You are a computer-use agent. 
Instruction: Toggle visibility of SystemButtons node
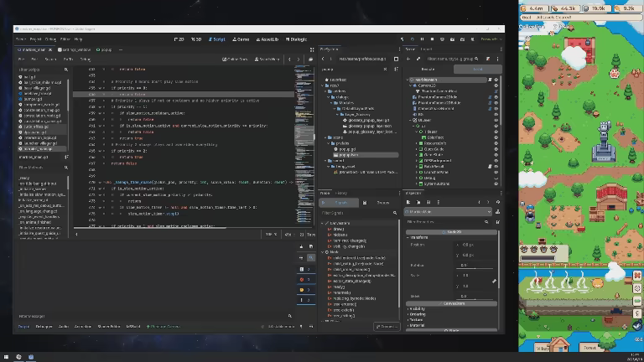[x=496, y=184]
